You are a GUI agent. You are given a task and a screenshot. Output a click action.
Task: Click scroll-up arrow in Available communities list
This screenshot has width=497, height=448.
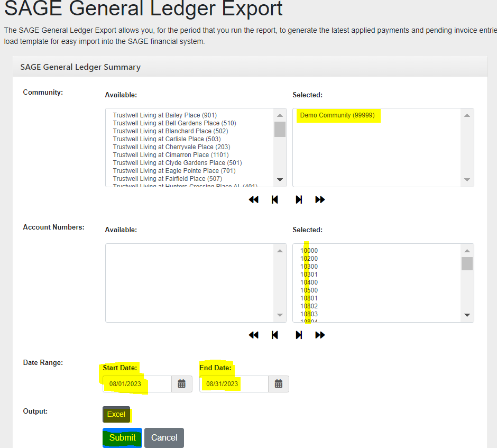click(280, 115)
